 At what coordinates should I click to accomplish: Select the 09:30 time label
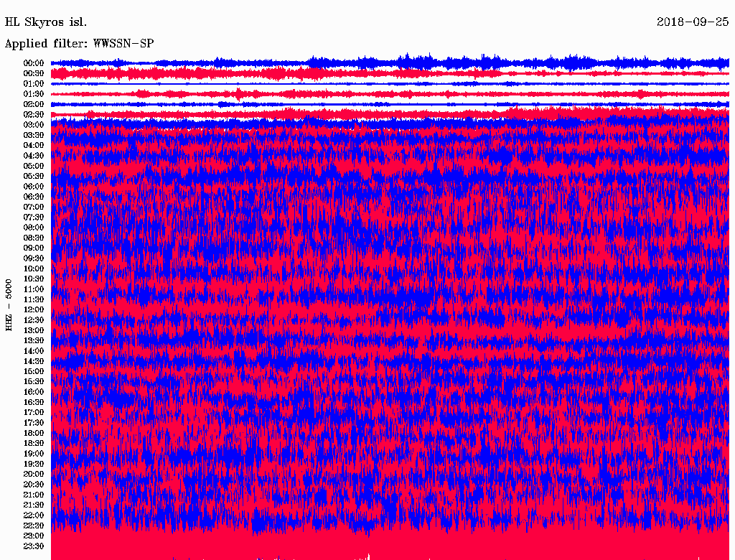tap(34, 258)
